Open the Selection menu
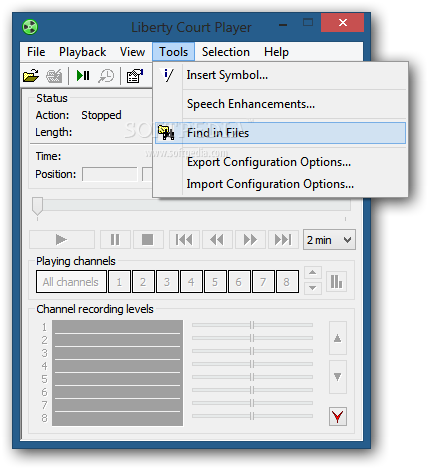This screenshot has width=429, height=469. pos(226,52)
